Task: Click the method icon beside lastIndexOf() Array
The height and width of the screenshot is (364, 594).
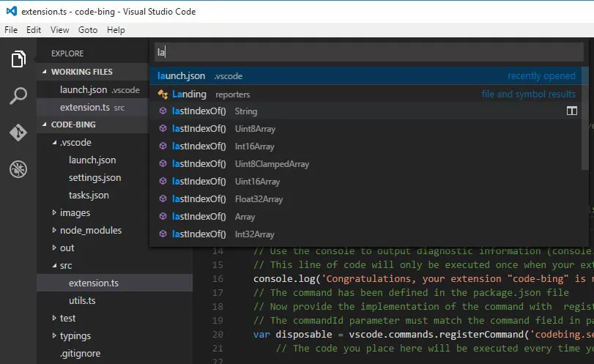Action: click(163, 217)
